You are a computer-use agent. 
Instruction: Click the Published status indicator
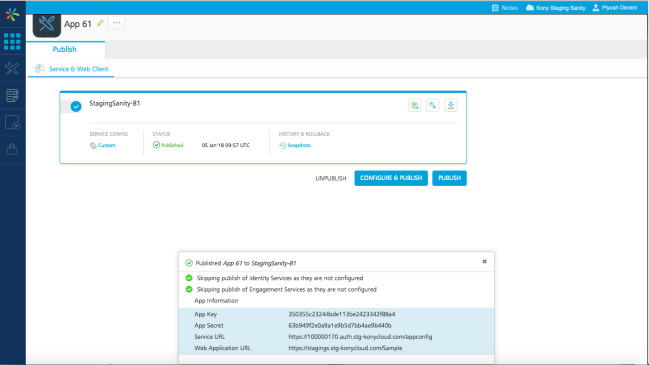[x=168, y=145]
